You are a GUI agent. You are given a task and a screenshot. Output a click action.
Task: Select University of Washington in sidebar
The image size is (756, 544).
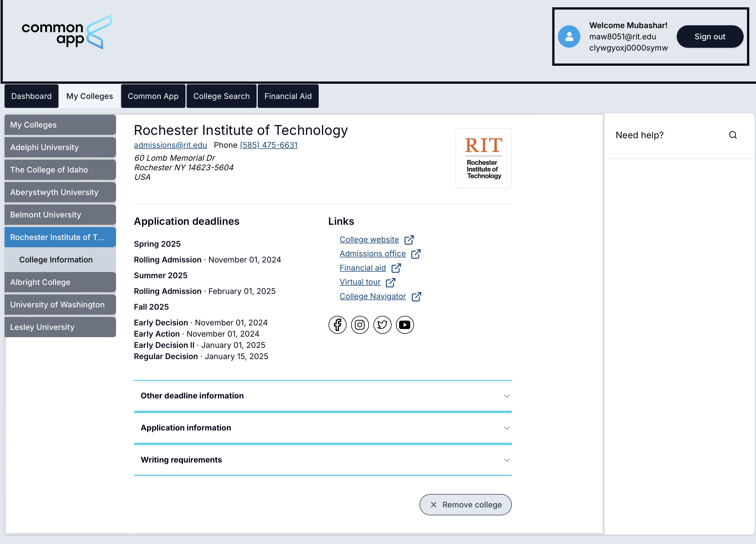[60, 305]
